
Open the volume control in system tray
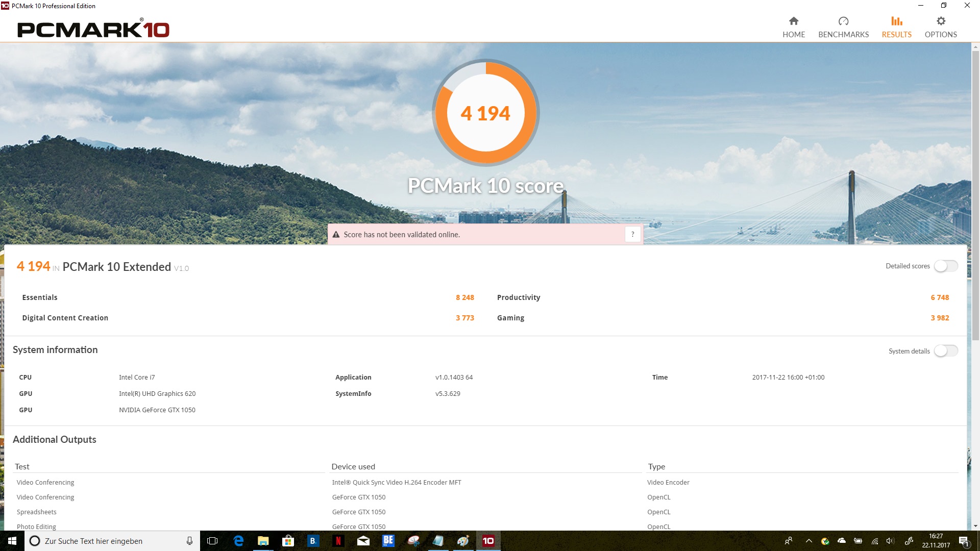[x=890, y=541]
